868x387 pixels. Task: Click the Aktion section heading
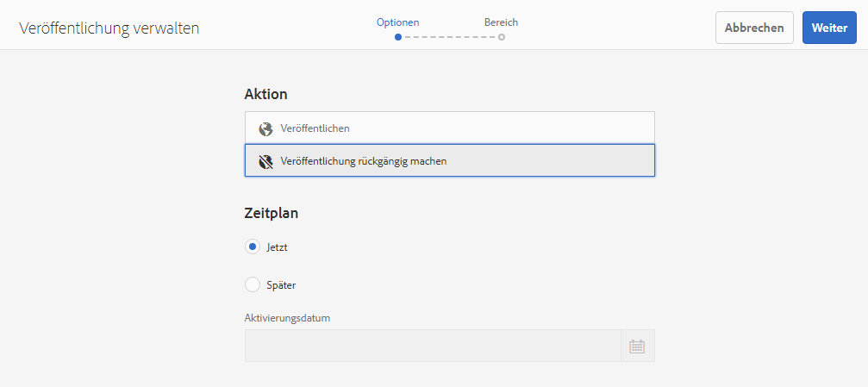point(265,94)
